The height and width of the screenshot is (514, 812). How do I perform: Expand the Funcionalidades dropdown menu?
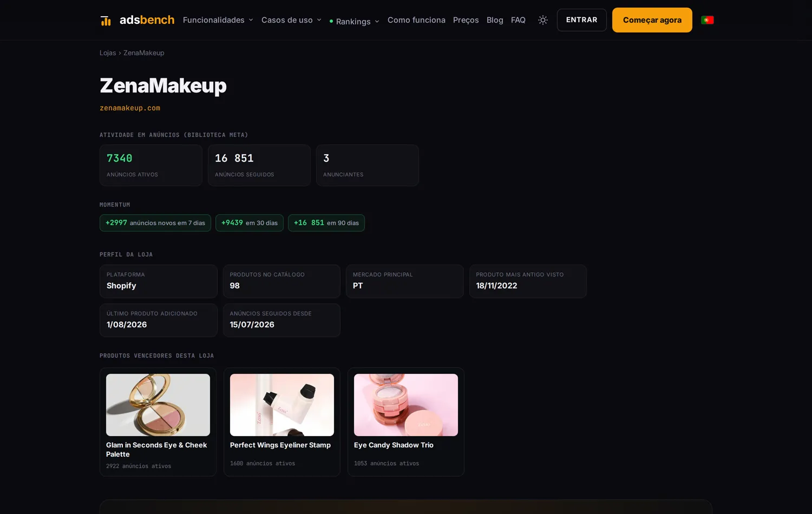218,20
